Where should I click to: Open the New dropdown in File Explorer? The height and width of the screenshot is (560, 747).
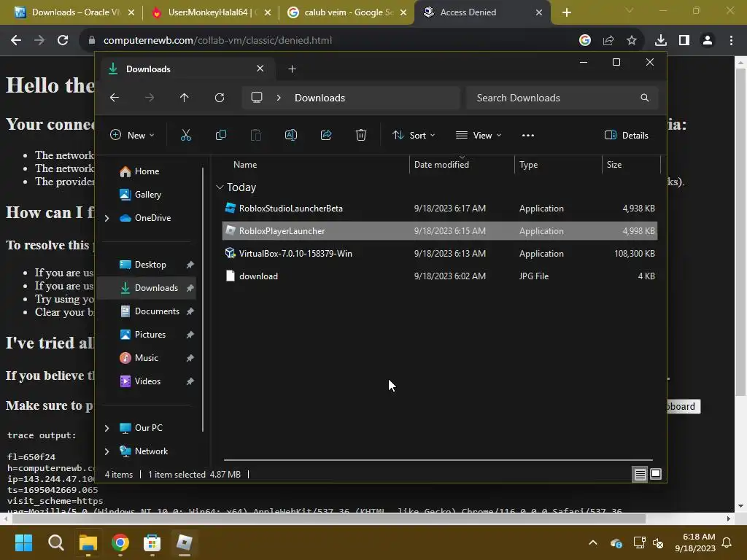[132, 135]
